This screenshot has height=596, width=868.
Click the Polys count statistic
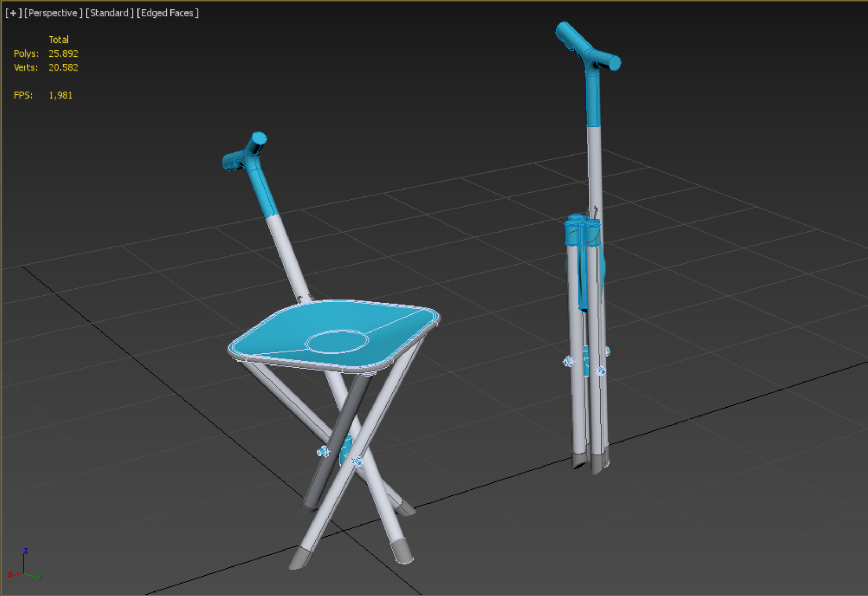click(63, 53)
